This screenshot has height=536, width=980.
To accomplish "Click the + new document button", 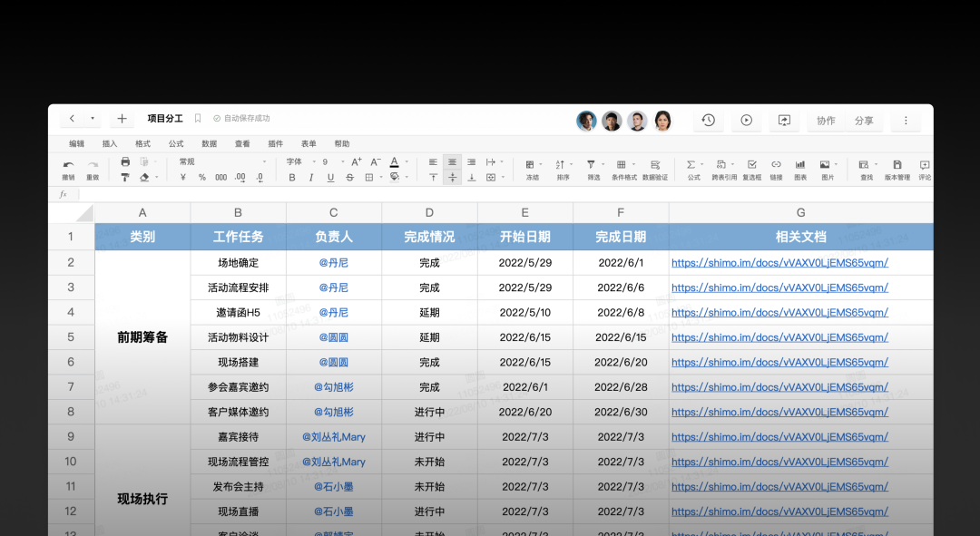I will (x=122, y=118).
